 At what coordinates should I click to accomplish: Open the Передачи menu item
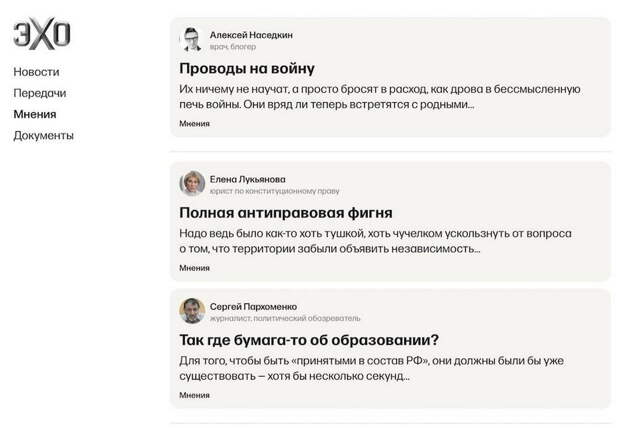(x=40, y=93)
